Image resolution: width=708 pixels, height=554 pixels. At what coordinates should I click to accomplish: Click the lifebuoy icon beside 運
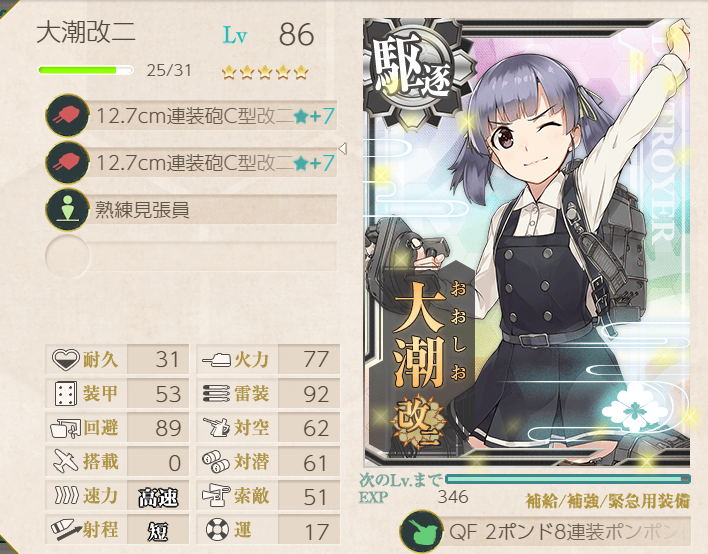click(217, 529)
